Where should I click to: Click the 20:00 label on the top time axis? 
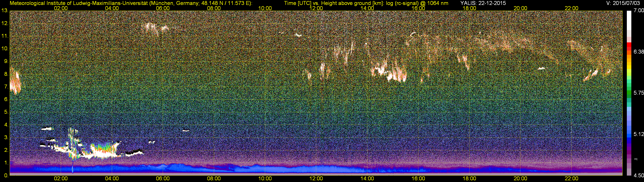click(521, 8)
